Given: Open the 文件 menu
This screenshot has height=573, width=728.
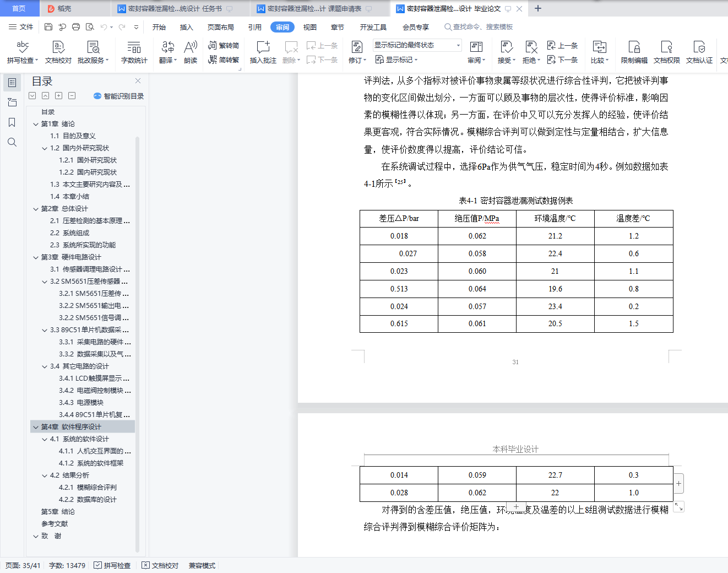Looking at the screenshot, I should coord(21,27).
